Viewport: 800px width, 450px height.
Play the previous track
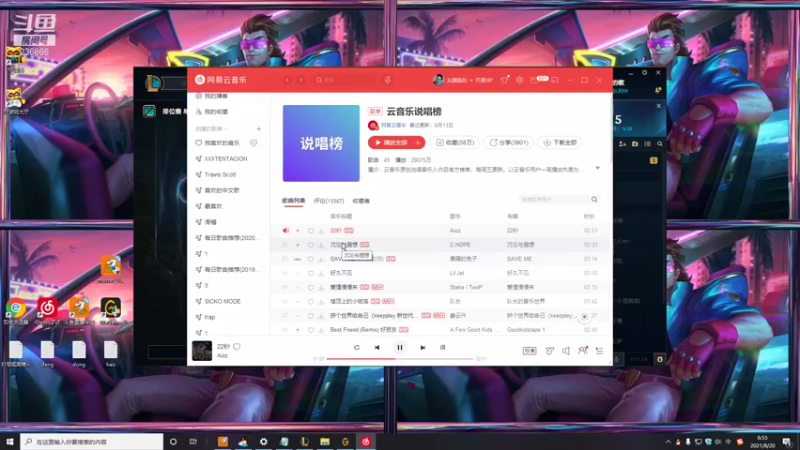(377, 347)
